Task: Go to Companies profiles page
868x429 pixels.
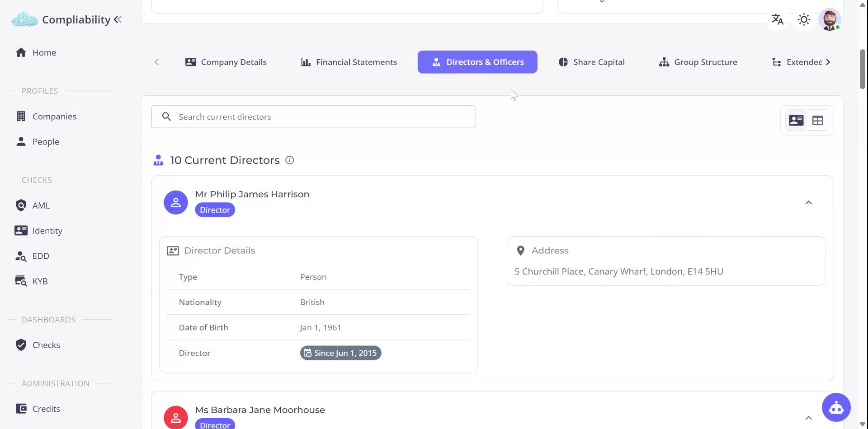Action: 54,117
